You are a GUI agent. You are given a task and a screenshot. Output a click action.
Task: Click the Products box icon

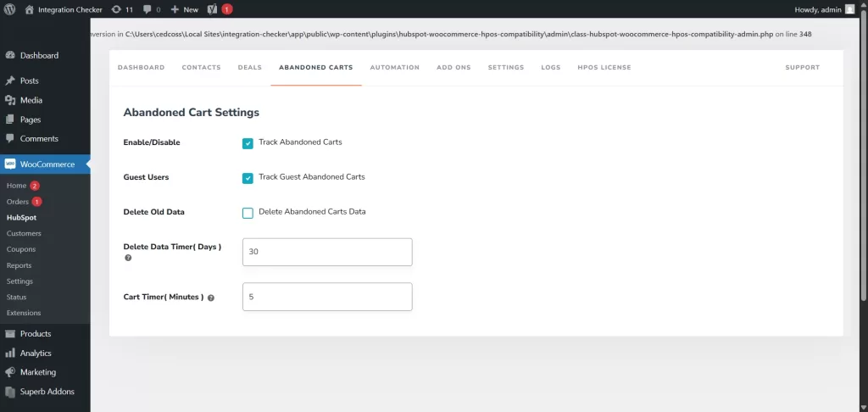[9, 333]
